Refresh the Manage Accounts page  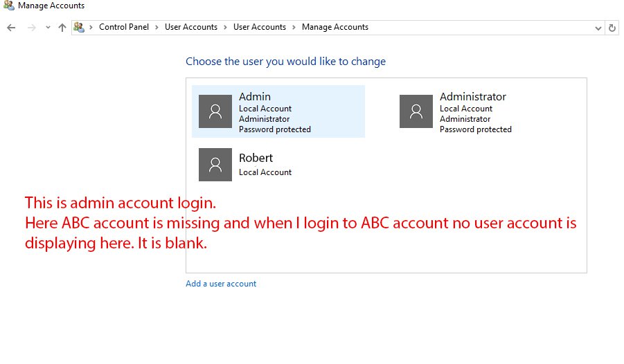coord(612,28)
